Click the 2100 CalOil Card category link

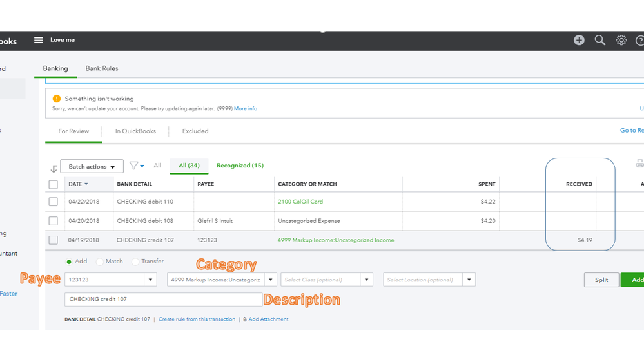point(300,202)
